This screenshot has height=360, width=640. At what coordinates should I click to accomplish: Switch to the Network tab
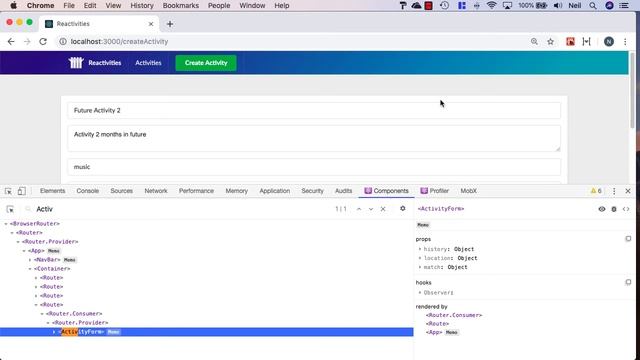point(156,191)
